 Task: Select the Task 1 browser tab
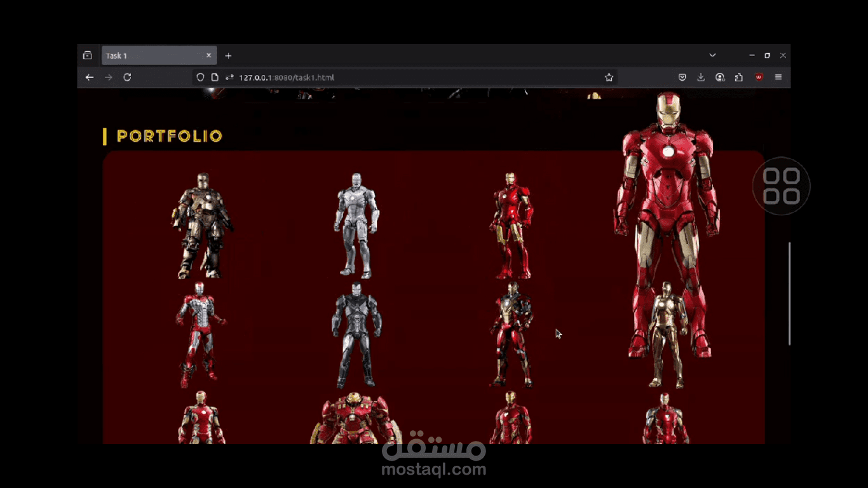tap(159, 56)
